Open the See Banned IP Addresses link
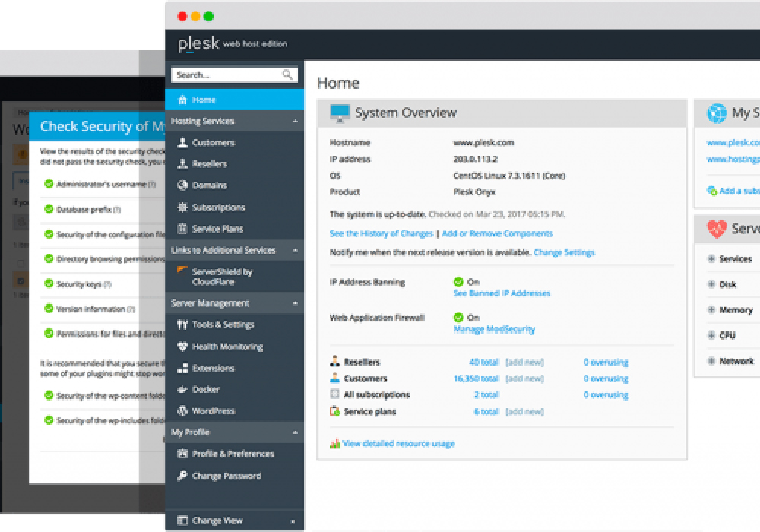The image size is (760, 532). pyautogui.click(x=502, y=293)
